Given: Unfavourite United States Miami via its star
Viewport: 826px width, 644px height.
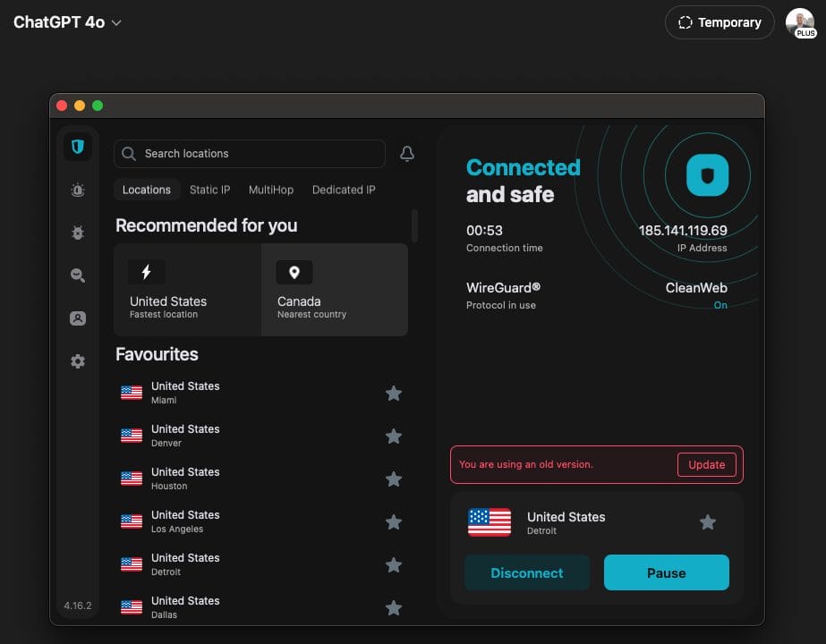Looking at the screenshot, I should click(394, 393).
